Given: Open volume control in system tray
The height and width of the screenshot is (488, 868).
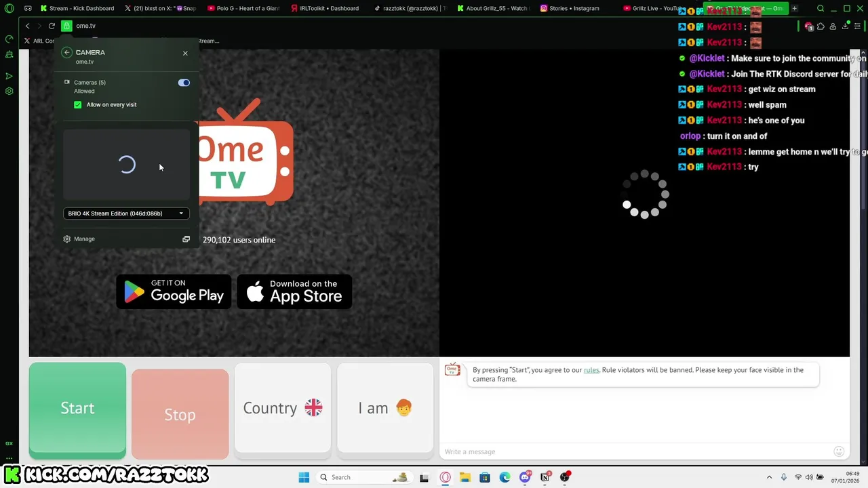Looking at the screenshot, I should point(809,477).
